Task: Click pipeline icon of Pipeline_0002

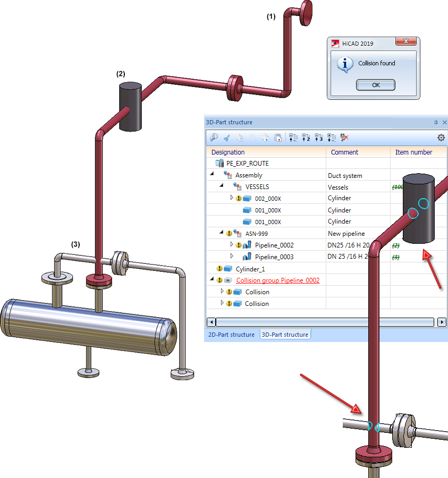Action: coord(247,245)
